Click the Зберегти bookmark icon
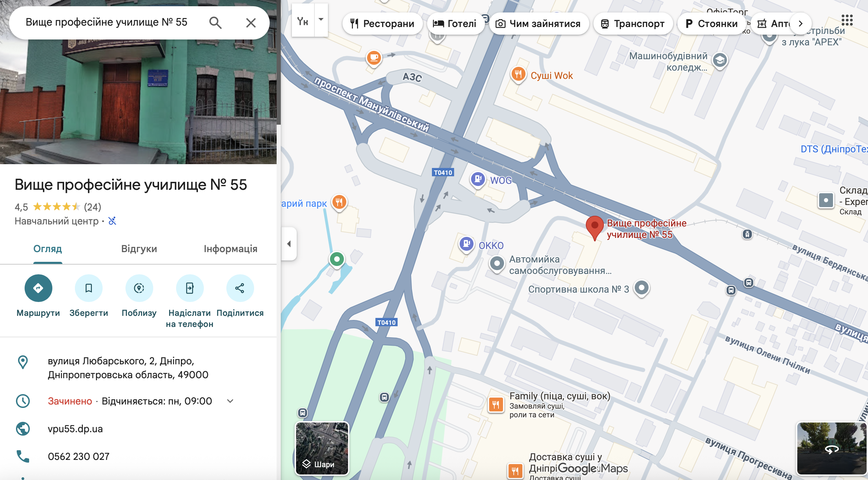 [x=89, y=288]
